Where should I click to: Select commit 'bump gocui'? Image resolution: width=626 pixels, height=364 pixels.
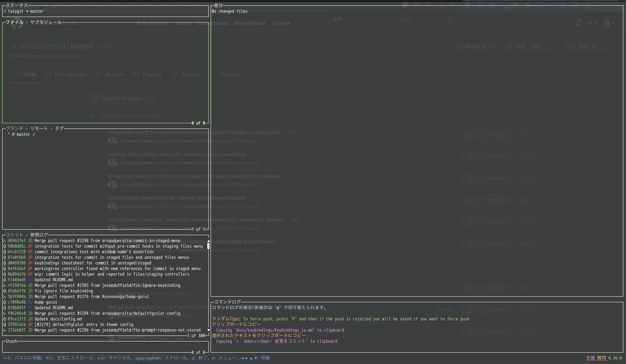46,302
